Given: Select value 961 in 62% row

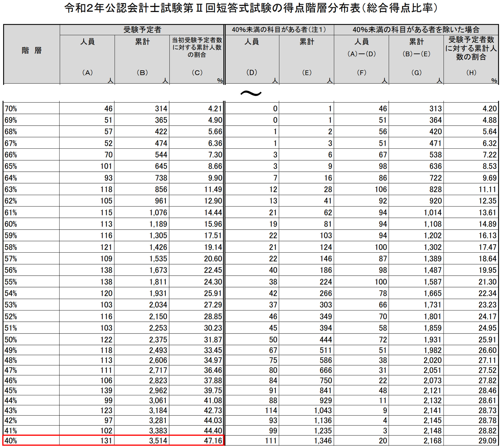Looking at the screenshot, I should click(161, 201).
